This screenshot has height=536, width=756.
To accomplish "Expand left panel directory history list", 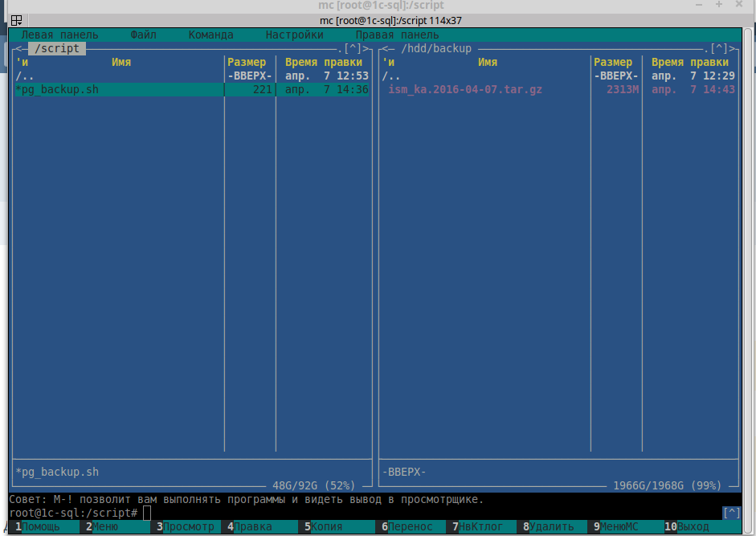I will click(353, 49).
